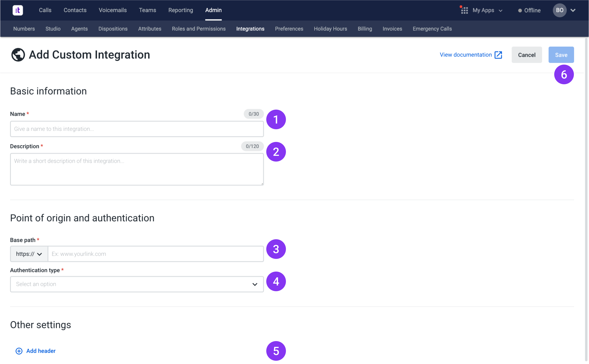The image size is (589, 364).
Task: Go to the Holiday Hours tab
Action: (x=330, y=29)
